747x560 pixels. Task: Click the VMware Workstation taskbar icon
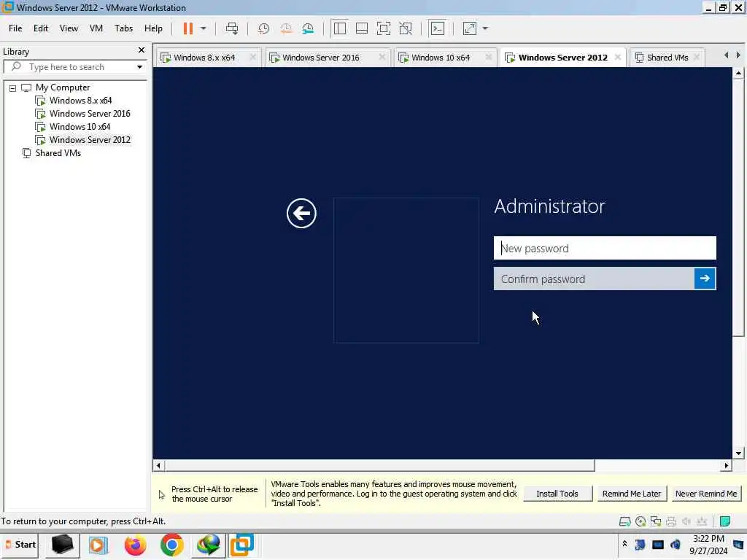(242, 545)
